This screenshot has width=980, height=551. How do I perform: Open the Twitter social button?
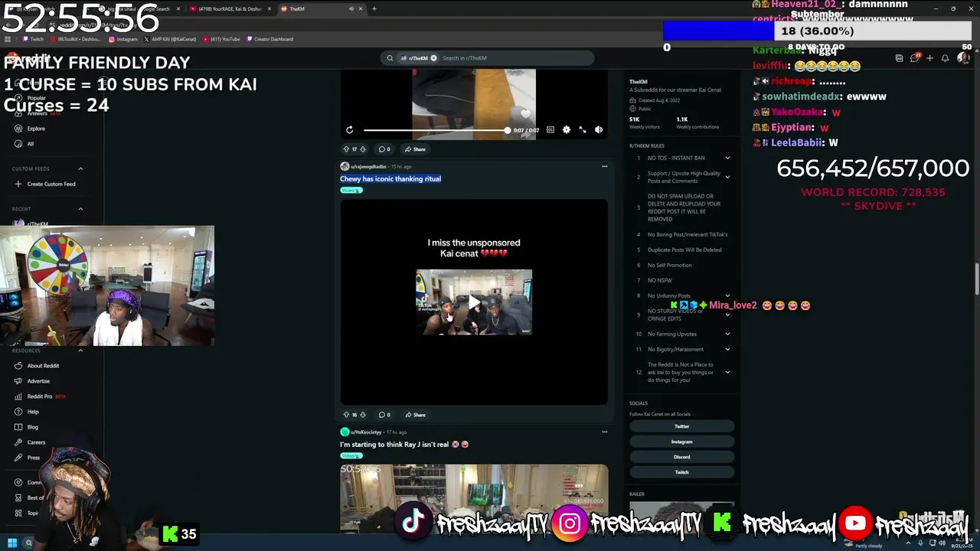click(x=681, y=426)
